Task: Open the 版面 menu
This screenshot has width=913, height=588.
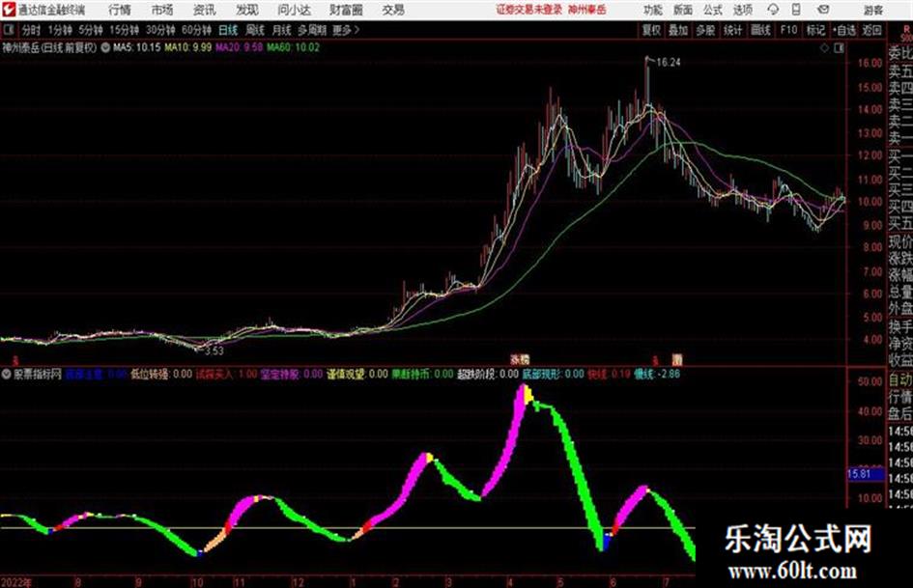Action: 683,10
